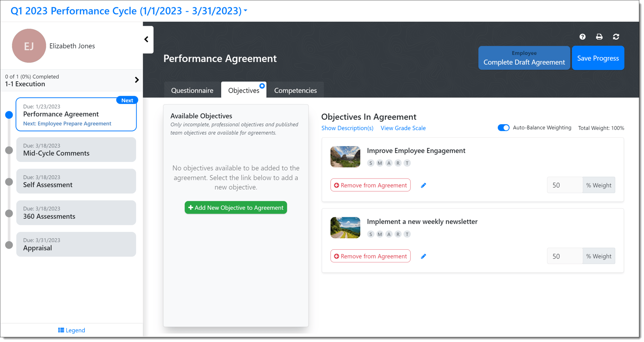
Task: Click A badge under Improve Employee Engagement
Action: (389, 163)
